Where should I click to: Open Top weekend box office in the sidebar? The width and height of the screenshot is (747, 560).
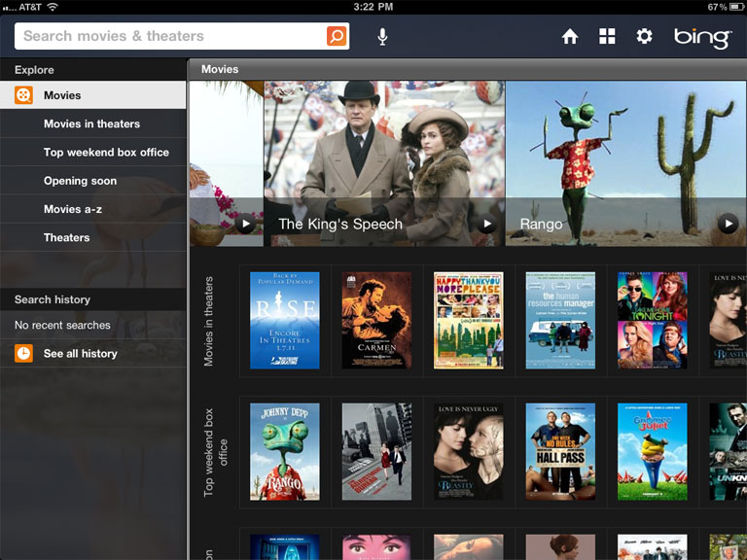pos(93,153)
